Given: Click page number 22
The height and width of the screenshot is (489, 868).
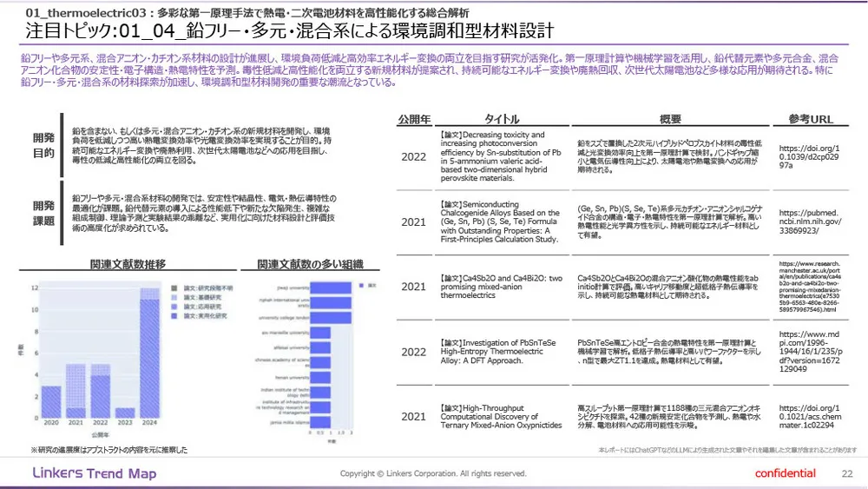Looking at the screenshot, I should tap(847, 473).
